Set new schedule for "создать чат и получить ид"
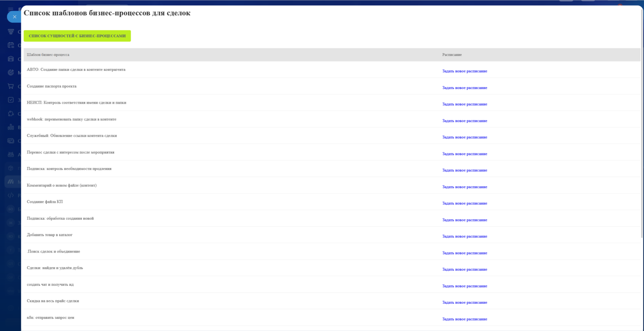Viewport: 644px width, 331px height. click(x=464, y=286)
